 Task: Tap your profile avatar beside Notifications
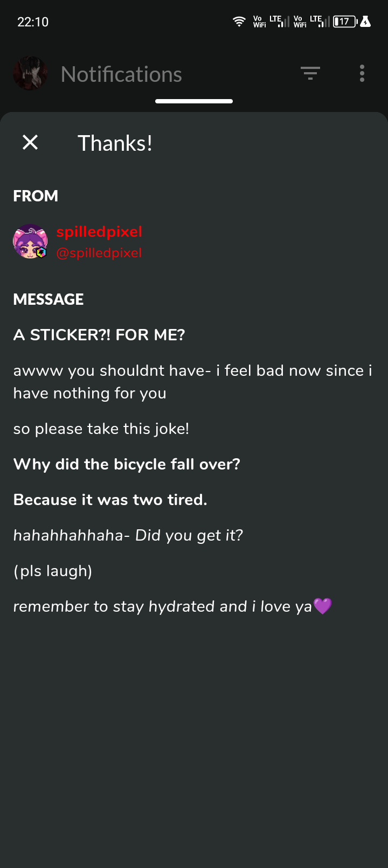[30, 73]
